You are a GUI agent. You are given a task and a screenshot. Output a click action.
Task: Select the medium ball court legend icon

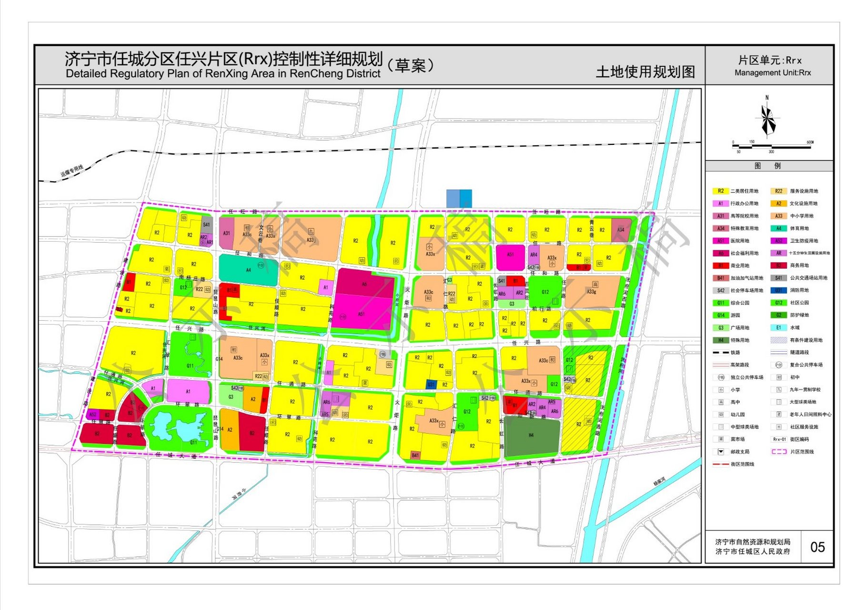[721, 427]
